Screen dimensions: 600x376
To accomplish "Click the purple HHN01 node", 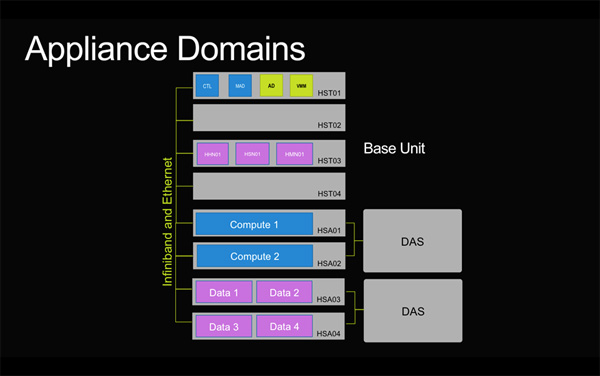I will [213, 154].
